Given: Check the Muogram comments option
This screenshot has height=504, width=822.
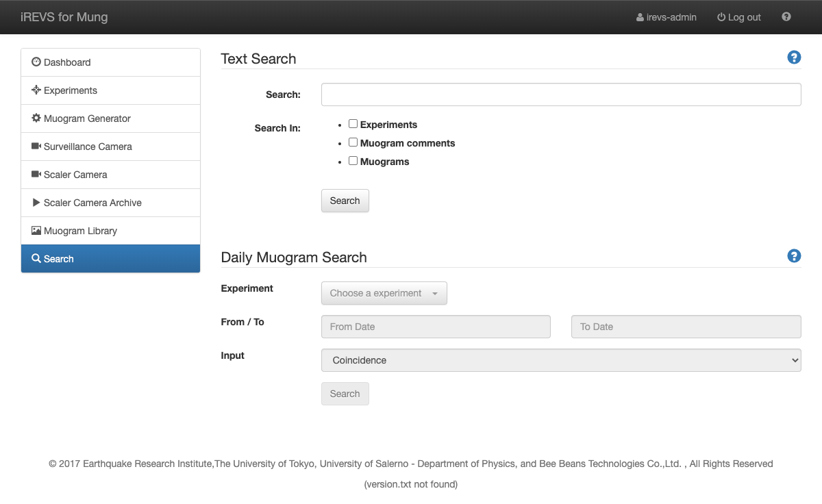Looking at the screenshot, I should [353, 142].
